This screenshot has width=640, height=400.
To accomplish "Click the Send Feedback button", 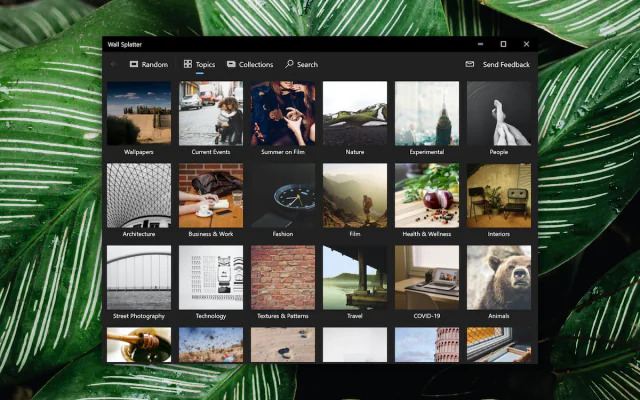I will (x=498, y=64).
